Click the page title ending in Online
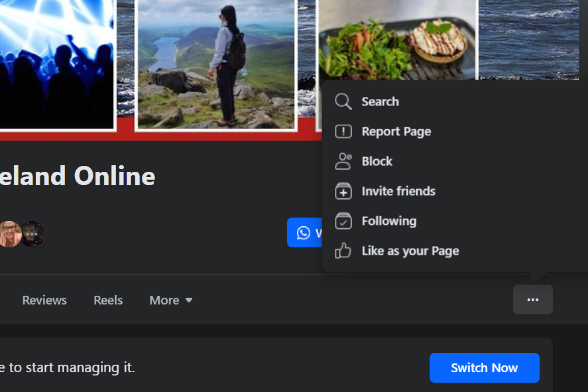 click(78, 176)
